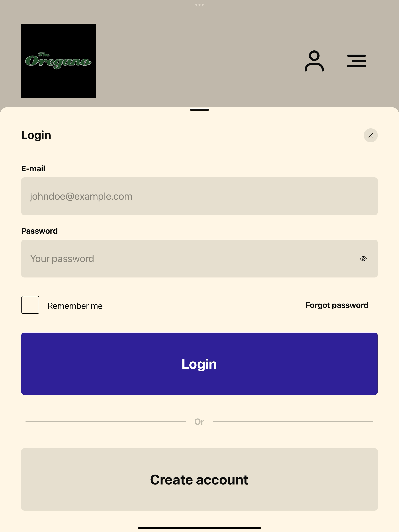Focus the E-mail input field

coord(199,196)
